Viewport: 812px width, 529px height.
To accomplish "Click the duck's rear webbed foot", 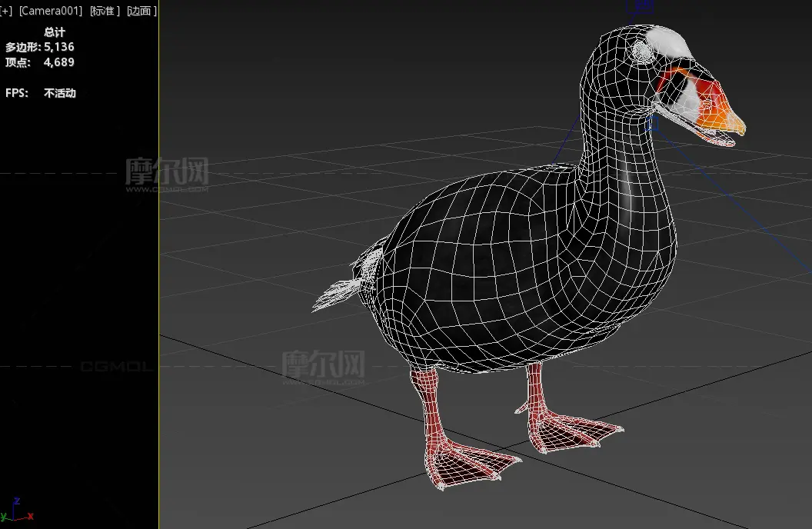I will (573, 431).
